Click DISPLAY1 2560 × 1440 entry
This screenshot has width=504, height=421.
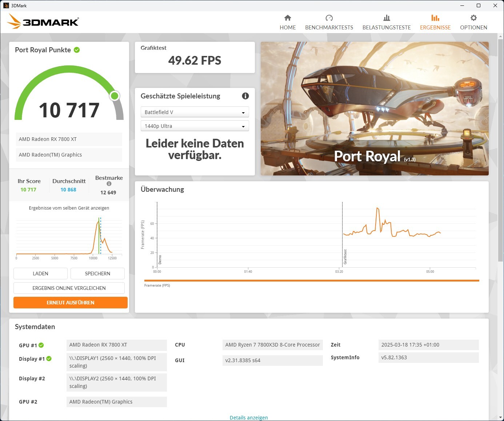tap(117, 362)
